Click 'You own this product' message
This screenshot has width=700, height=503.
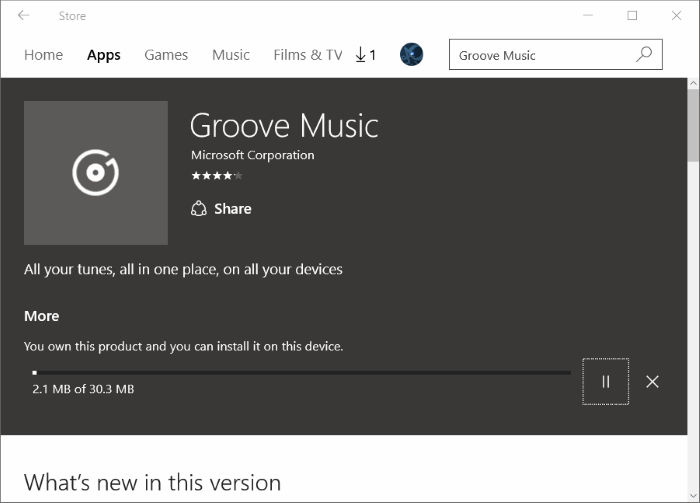click(x=183, y=346)
